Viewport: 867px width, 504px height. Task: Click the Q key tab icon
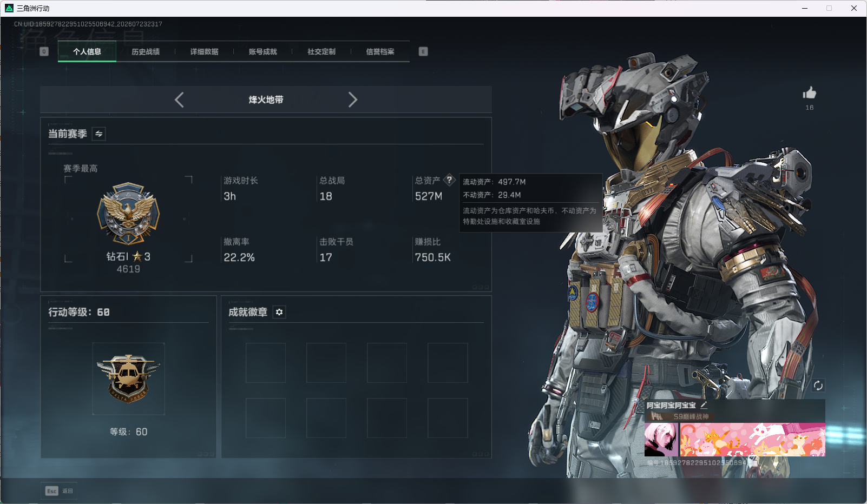point(44,51)
